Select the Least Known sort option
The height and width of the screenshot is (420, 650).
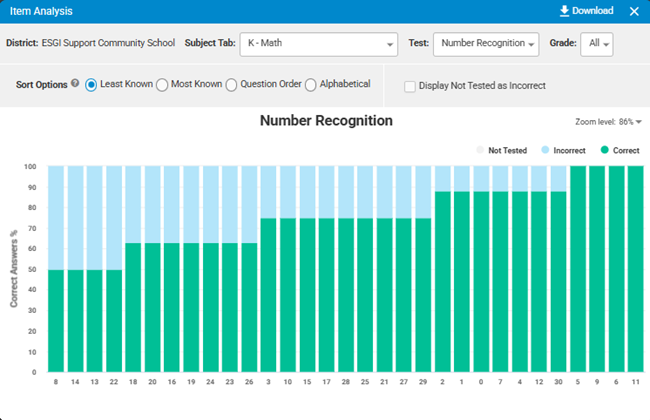[x=91, y=85]
